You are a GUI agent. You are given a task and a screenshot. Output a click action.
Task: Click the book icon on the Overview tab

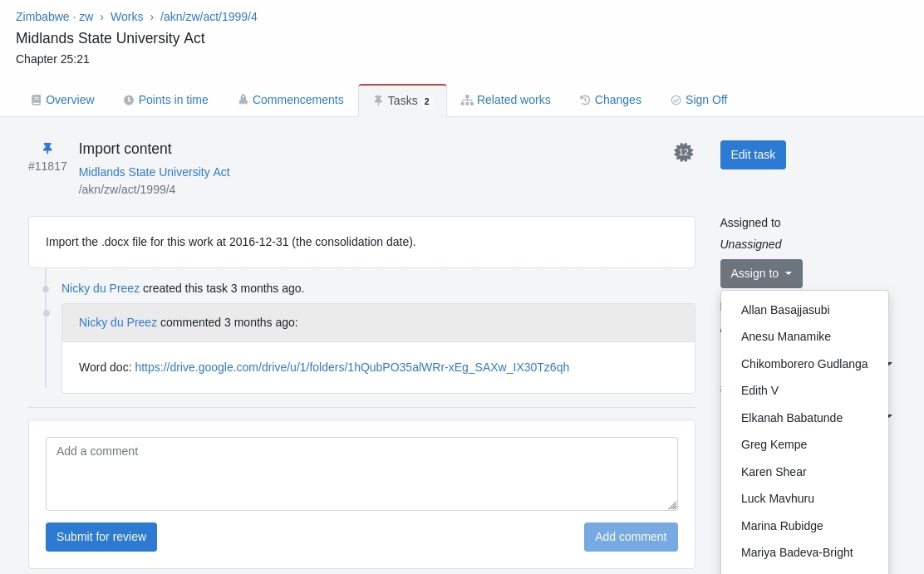(x=36, y=101)
